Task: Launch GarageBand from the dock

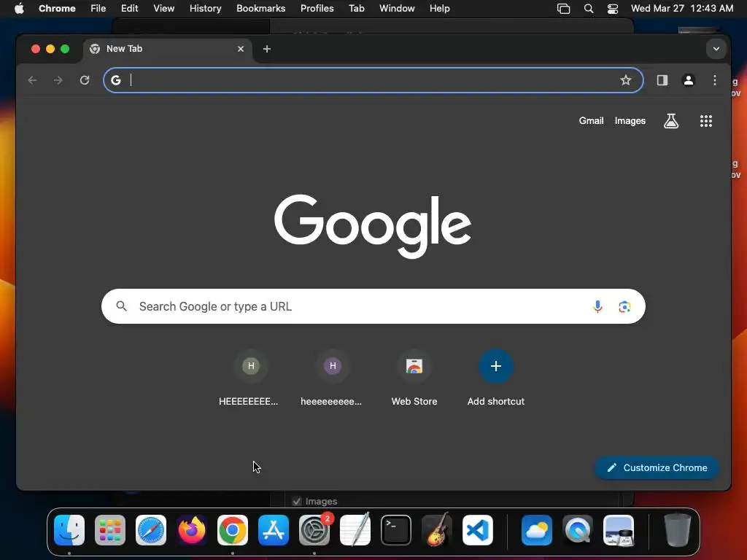Action: pyautogui.click(x=437, y=530)
